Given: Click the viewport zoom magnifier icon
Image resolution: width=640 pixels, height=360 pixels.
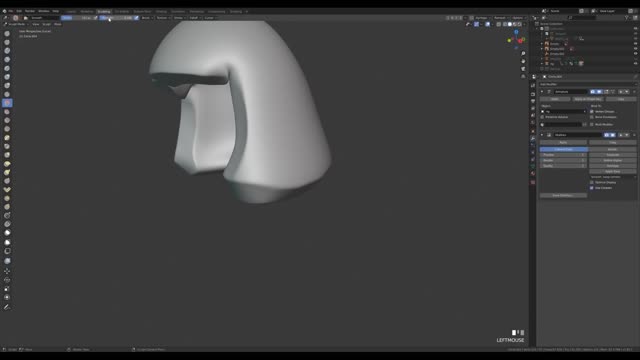Looking at the screenshot, I should 523,53.
